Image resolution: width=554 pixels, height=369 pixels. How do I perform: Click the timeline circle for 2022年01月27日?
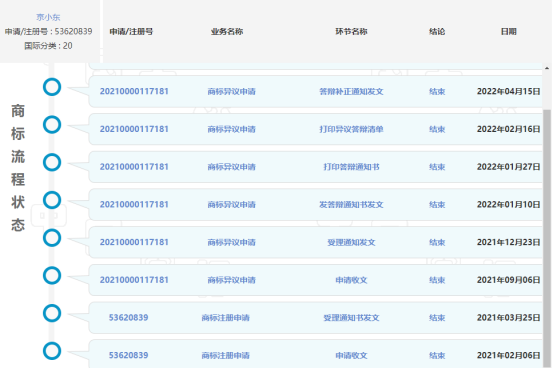click(52, 163)
